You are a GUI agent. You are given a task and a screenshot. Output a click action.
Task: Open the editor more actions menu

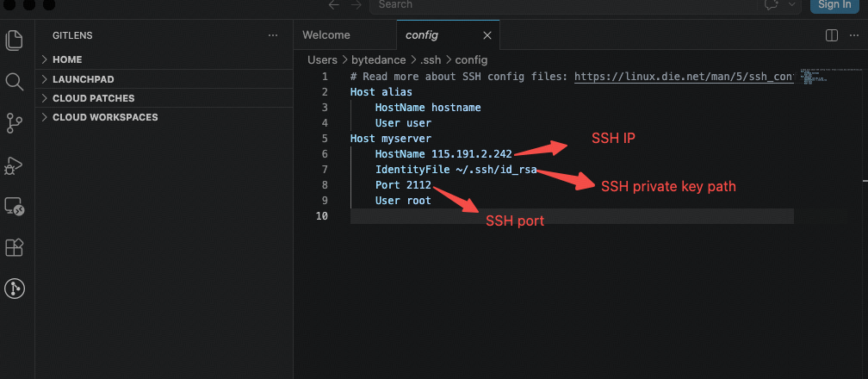pyautogui.click(x=854, y=35)
